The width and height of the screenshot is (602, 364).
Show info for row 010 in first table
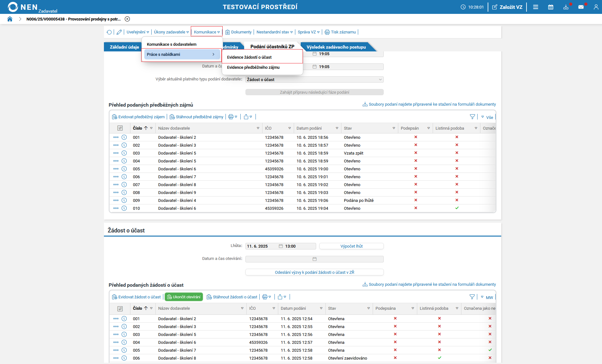click(x=124, y=208)
